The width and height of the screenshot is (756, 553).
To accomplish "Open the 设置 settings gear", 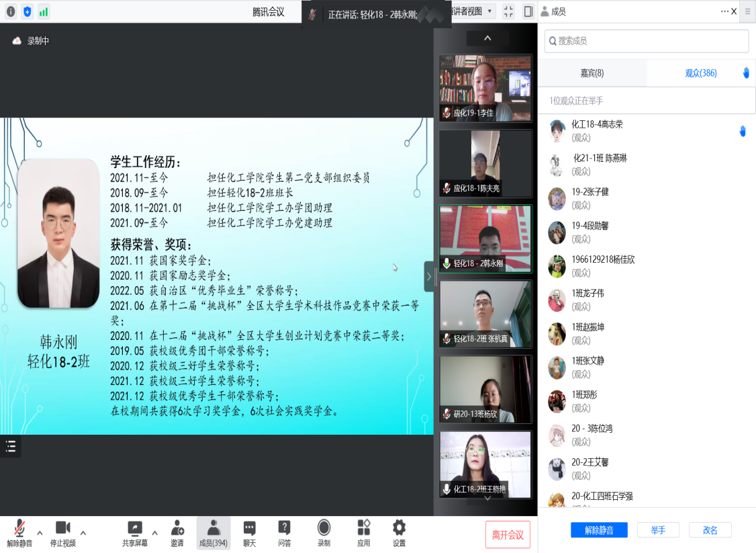I will pos(399,533).
